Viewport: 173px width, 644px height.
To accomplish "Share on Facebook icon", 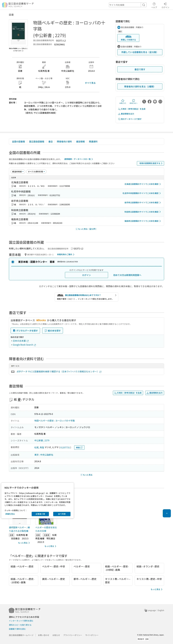I will (x=150, y=102).
